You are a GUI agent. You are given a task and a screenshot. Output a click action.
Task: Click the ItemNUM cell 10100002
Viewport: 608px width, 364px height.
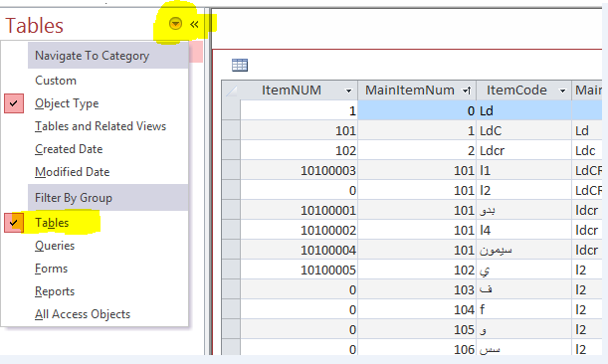click(x=299, y=231)
